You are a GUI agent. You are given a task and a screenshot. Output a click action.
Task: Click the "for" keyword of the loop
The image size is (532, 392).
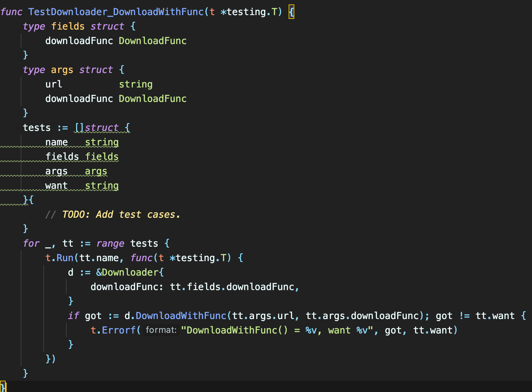click(x=31, y=244)
